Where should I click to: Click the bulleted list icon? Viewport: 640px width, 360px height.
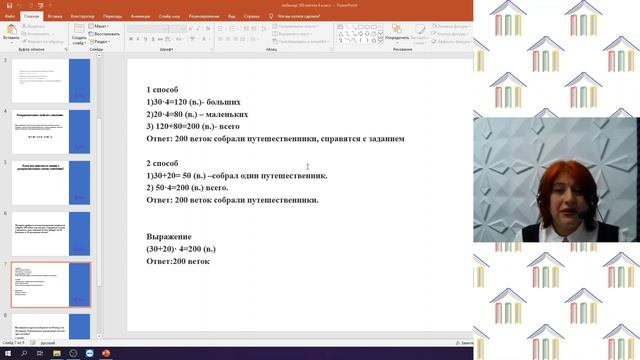coord(221,28)
